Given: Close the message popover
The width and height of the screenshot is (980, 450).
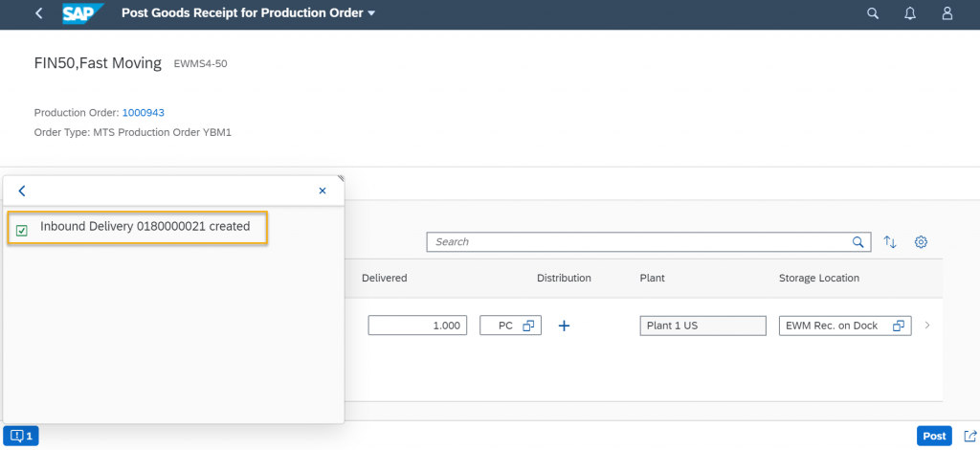Looking at the screenshot, I should [323, 191].
